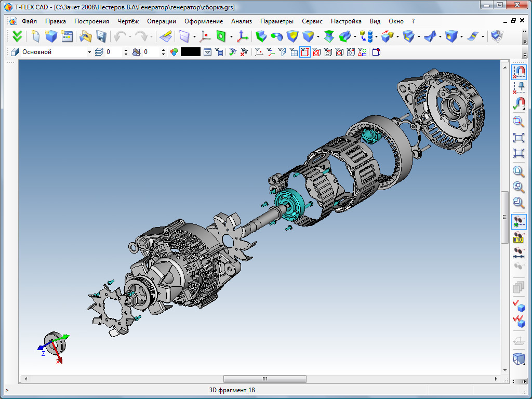Click the draw-on-workplane pencil icon
Screen dimensions: 532x399
(x=166, y=36)
